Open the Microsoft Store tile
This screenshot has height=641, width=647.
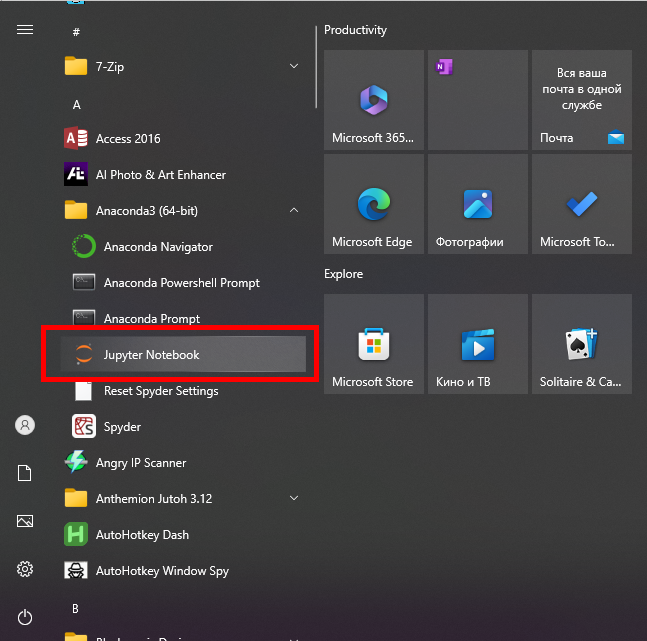[x=373, y=344]
